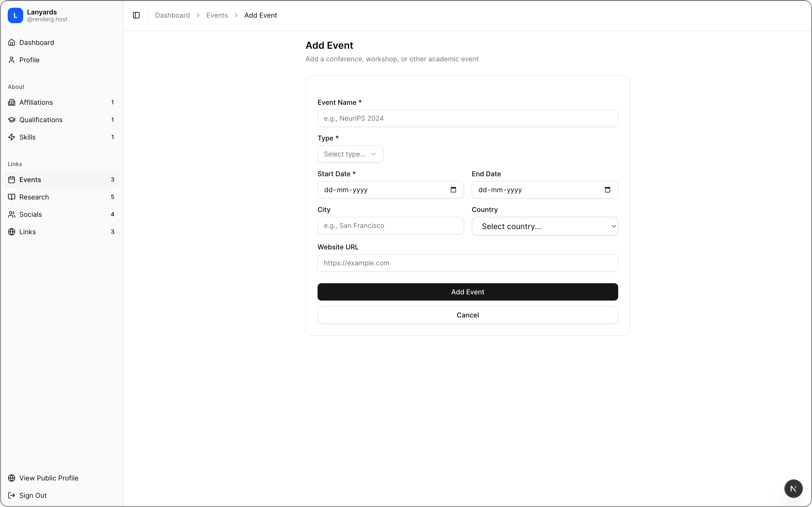
Task: Go to Research in the sidebar
Action: [x=34, y=197]
